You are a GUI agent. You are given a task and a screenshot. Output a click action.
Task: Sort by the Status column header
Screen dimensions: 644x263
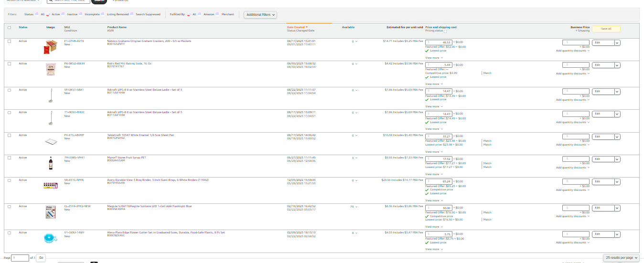(x=23, y=27)
